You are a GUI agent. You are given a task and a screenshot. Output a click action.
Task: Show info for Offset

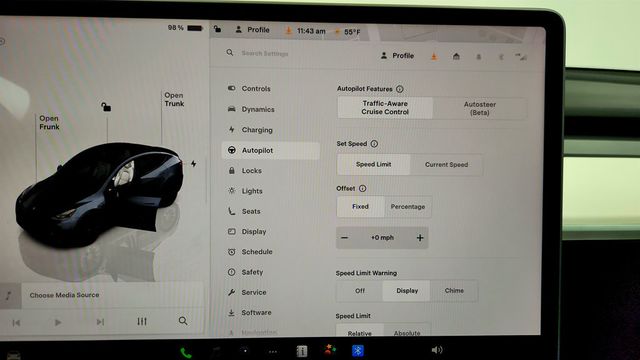pos(362,188)
